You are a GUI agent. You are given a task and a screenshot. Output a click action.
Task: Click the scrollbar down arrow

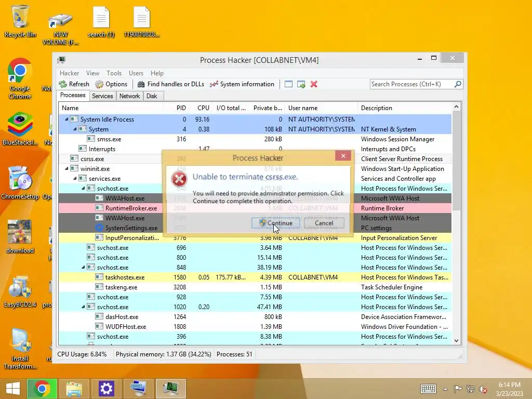(x=456, y=340)
